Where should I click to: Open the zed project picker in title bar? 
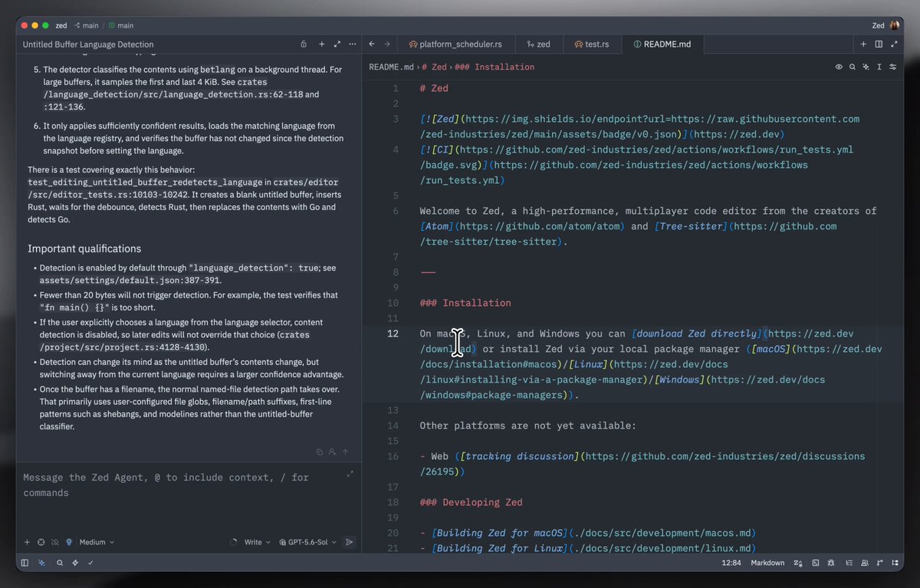61,25
